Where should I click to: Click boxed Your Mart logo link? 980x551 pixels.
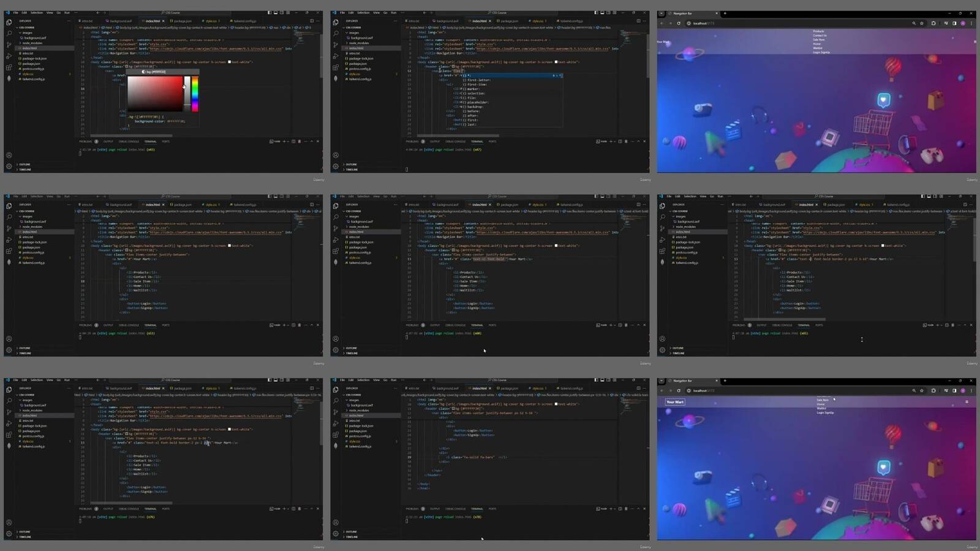(x=675, y=402)
